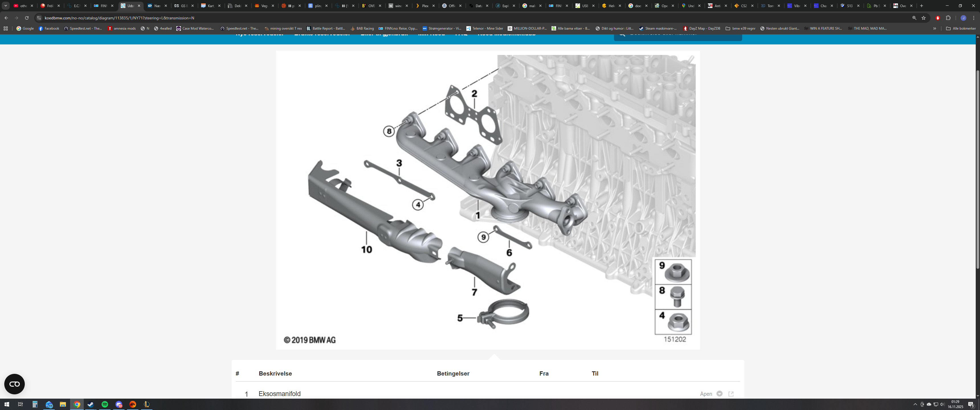Open the Chrome Extensions puzzle icon

(948, 18)
